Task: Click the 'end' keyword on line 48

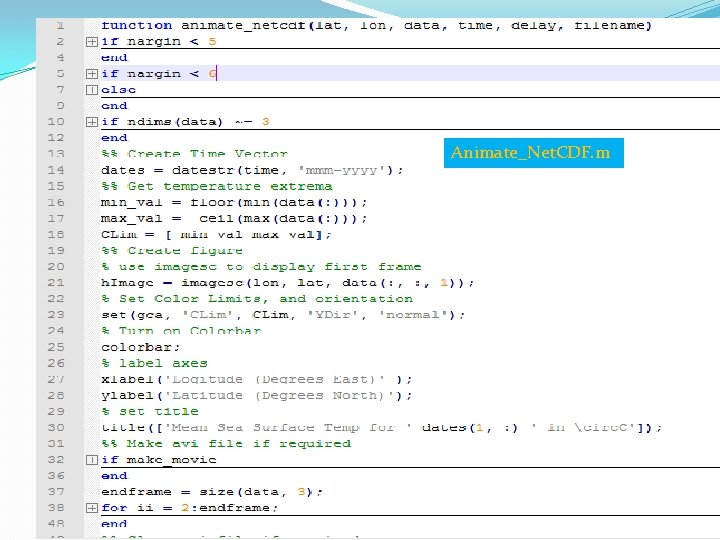Action: pyautogui.click(x=114, y=524)
